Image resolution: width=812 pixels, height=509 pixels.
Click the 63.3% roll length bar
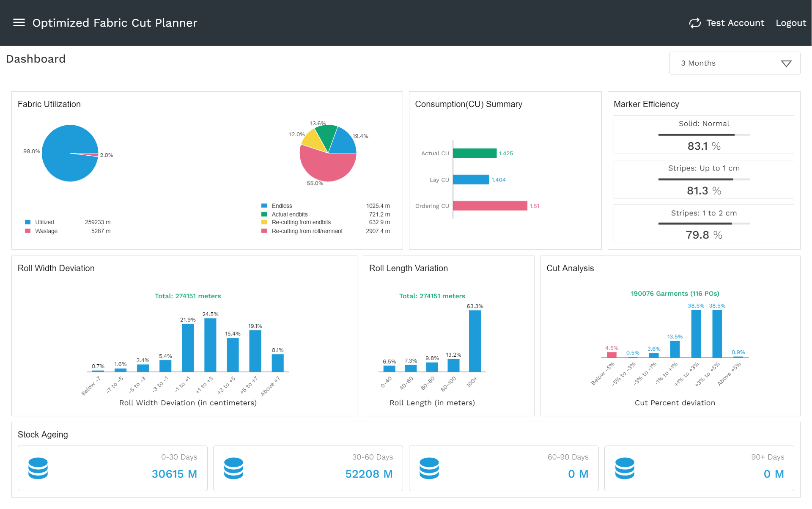coord(475,341)
